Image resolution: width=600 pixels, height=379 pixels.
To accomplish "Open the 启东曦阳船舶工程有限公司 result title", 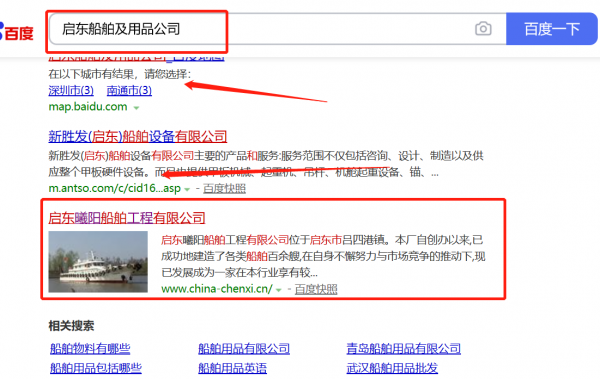I will tap(127, 218).
